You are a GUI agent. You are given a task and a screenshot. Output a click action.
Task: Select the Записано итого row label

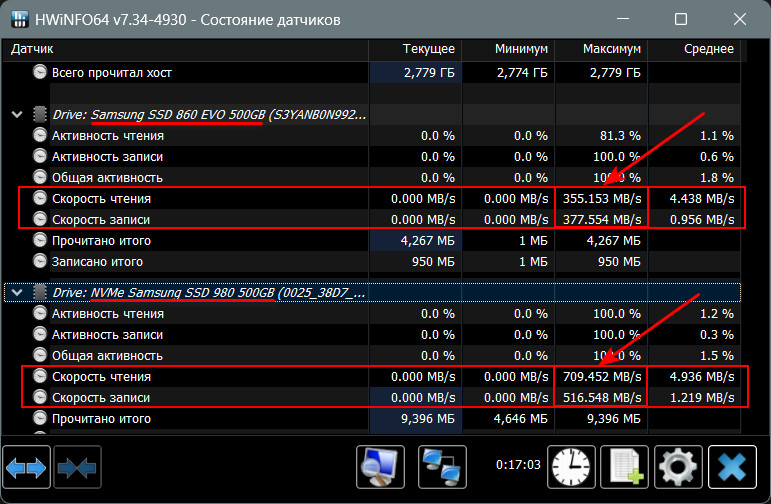point(97,262)
